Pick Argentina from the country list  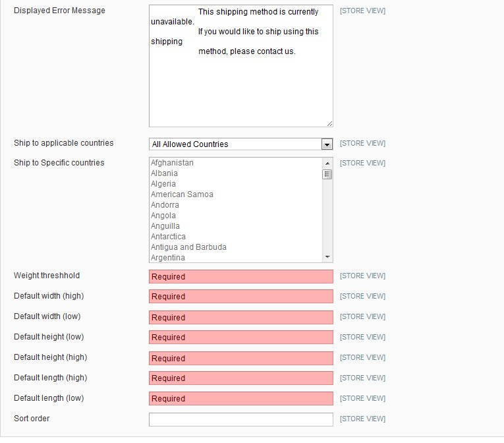(168, 258)
